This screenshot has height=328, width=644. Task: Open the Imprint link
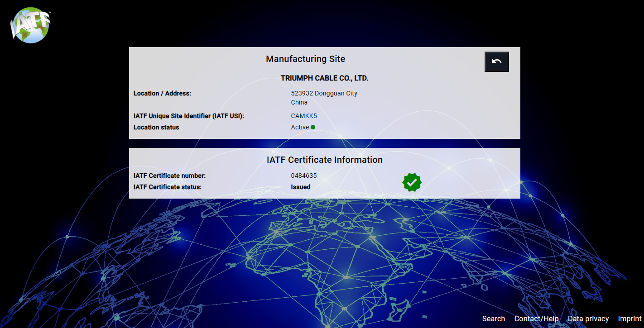pos(630,318)
